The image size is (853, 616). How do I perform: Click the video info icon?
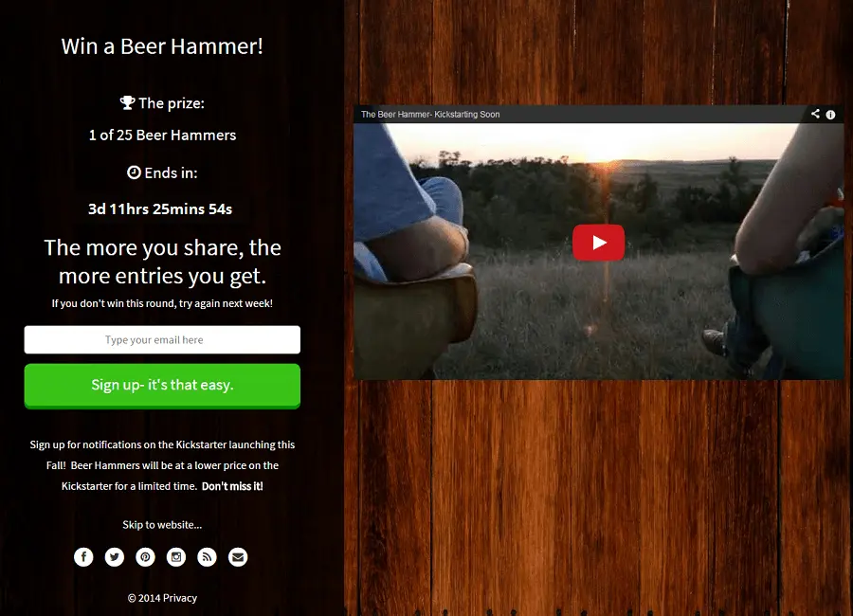coord(830,115)
